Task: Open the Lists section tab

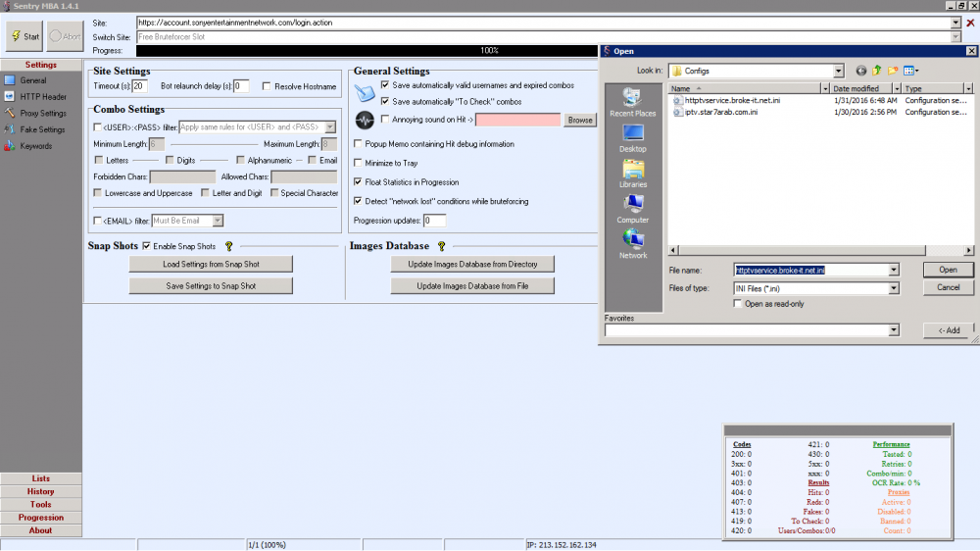Action: click(x=41, y=478)
